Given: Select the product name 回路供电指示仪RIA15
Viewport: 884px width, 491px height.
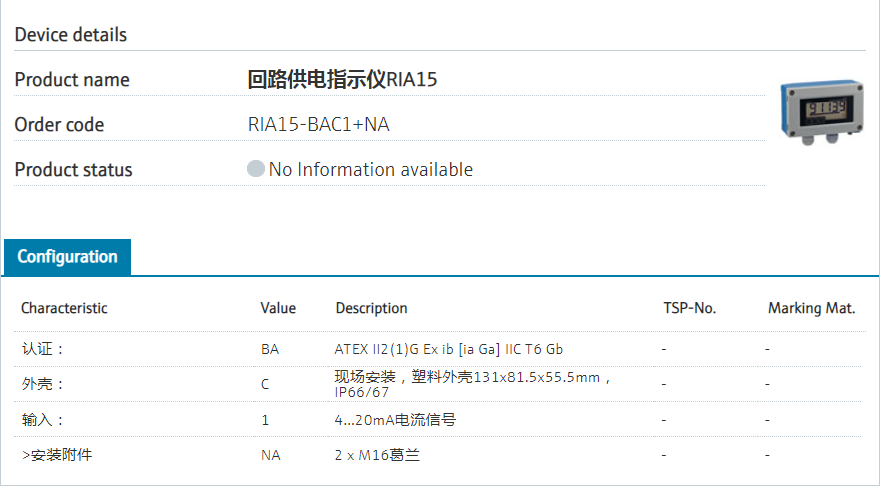Looking at the screenshot, I should pyautogui.click(x=342, y=80).
